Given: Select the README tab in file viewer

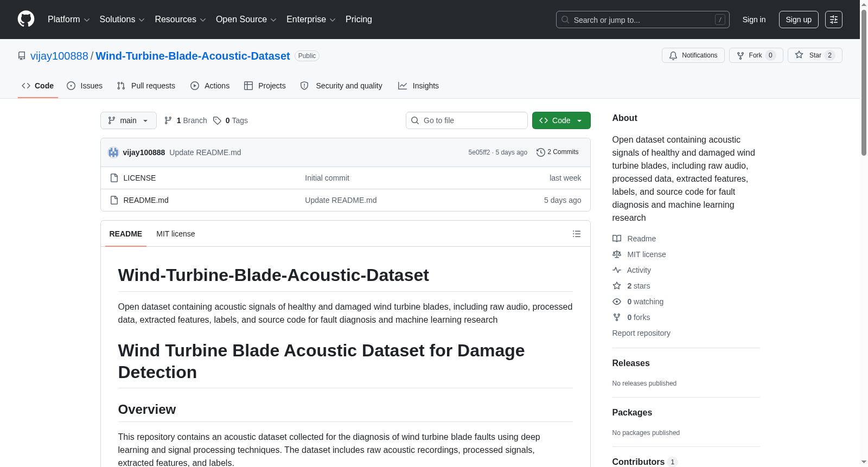Looking at the screenshot, I should coord(126,234).
